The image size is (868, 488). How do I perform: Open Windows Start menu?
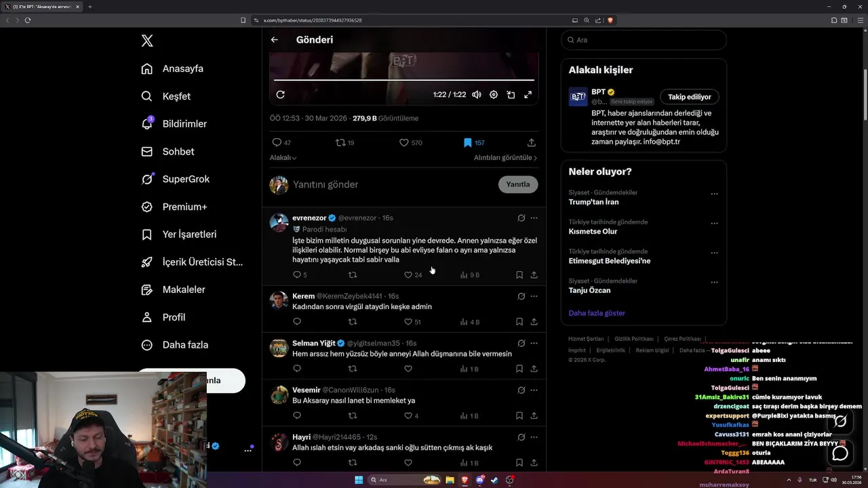pos(359,480)
